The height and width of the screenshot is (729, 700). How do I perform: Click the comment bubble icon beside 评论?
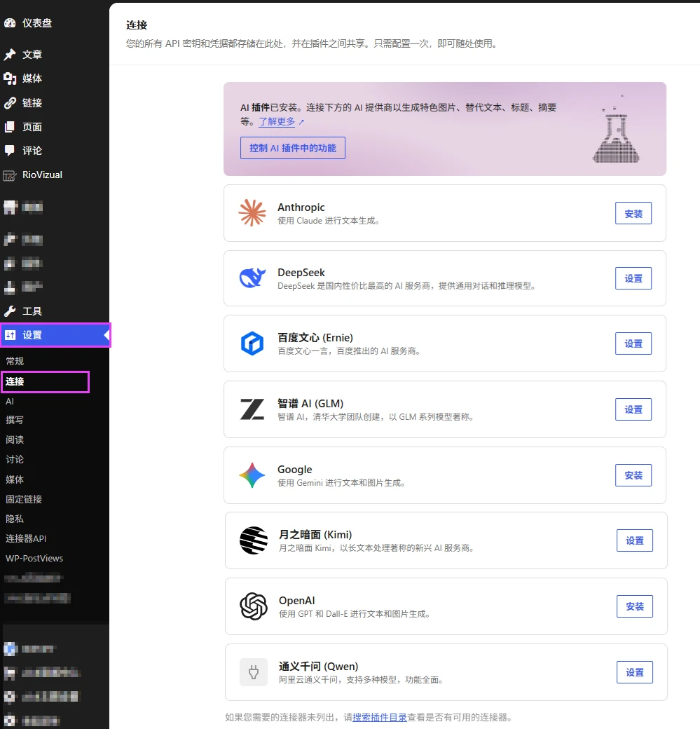click(x=10, y=151)
